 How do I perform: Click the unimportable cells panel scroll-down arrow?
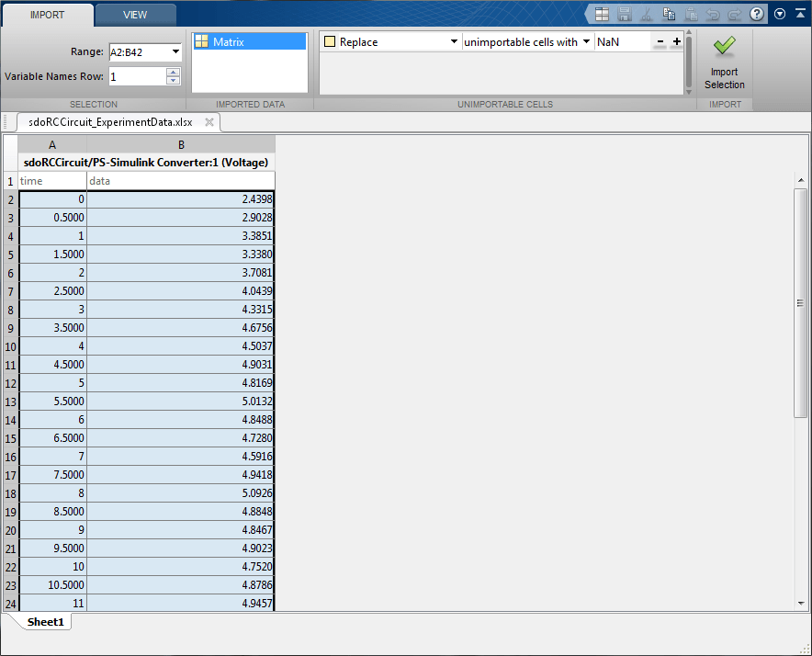(x=689, y=92)
